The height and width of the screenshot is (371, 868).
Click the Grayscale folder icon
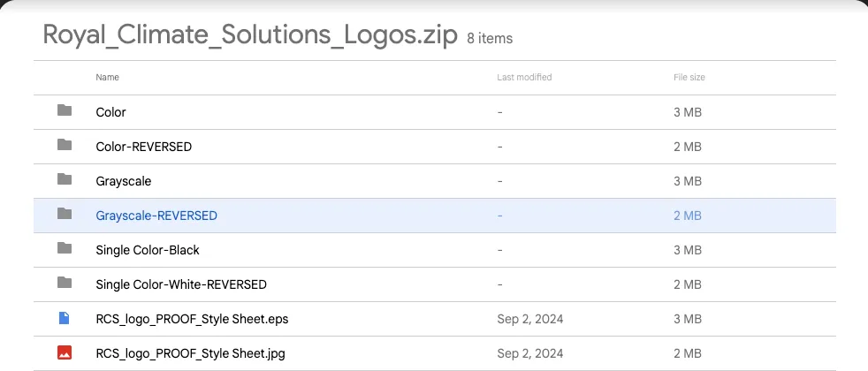64,180
